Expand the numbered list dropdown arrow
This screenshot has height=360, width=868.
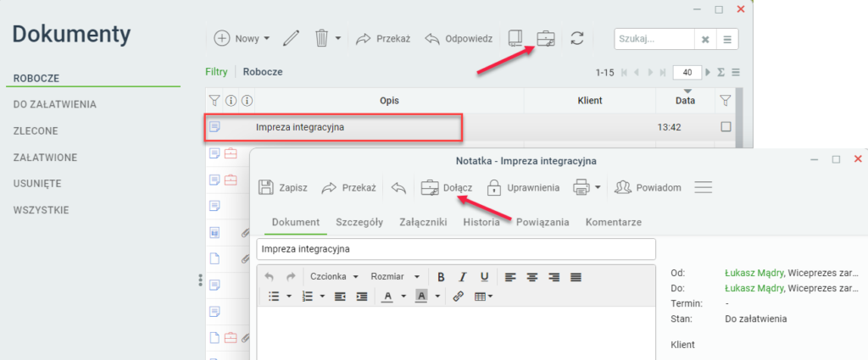point(323,297)
